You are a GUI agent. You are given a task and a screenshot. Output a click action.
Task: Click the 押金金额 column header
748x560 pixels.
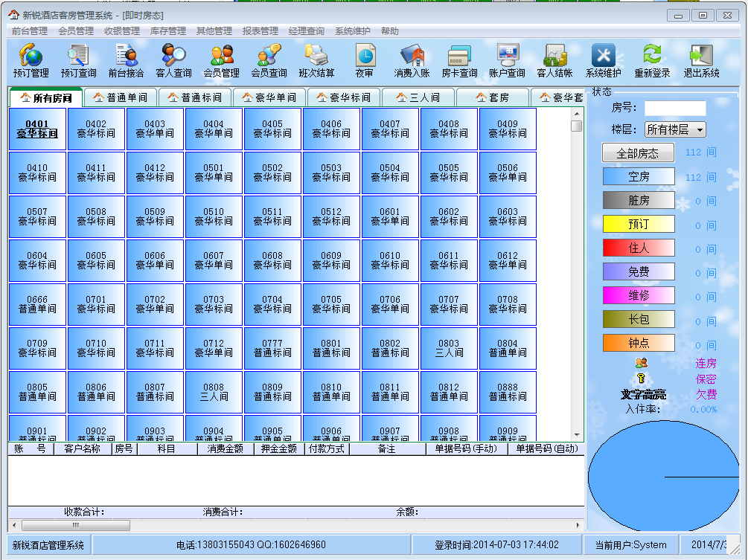click(278, 449)
